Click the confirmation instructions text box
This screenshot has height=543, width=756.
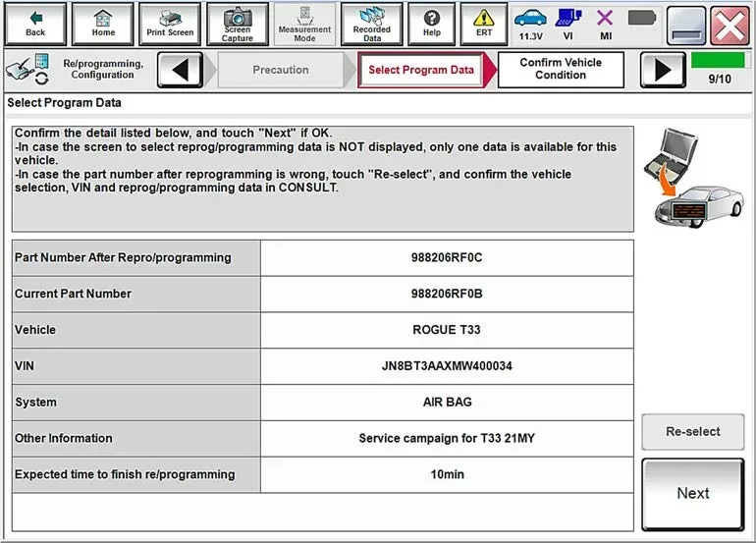click(x=323, y=179)
